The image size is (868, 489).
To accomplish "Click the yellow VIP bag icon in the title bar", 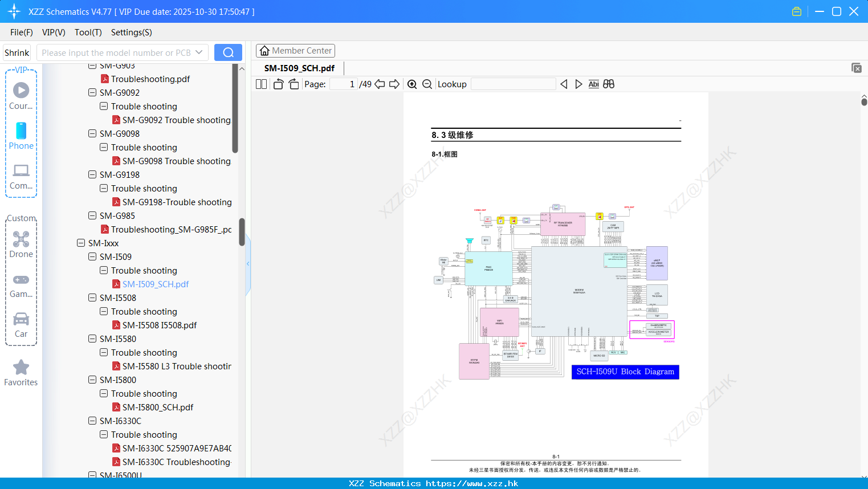I will point(797,11).
